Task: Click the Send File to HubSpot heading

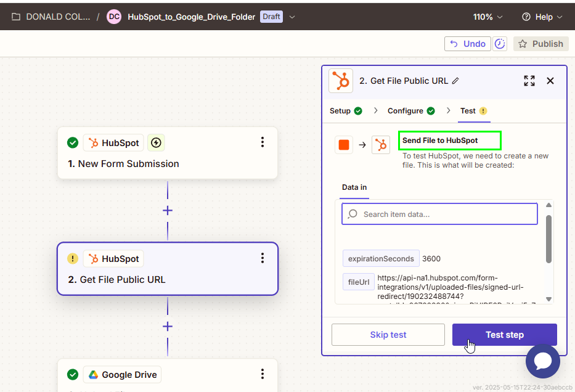Action: 440,141
